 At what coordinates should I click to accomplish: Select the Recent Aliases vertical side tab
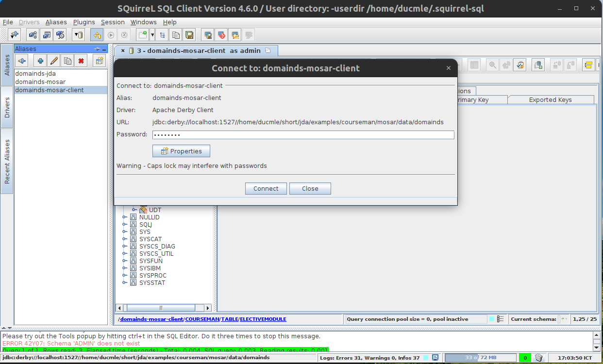(x=7, y=162)
